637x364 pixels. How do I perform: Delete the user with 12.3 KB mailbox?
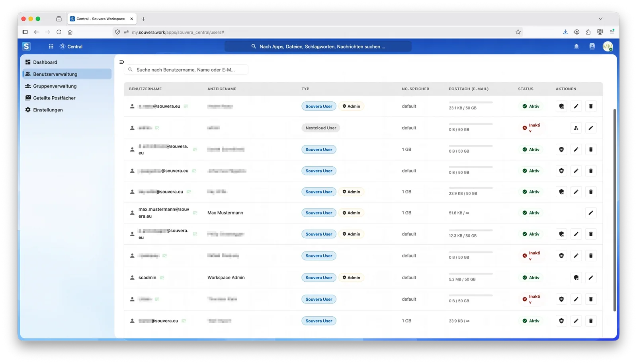tap(591, 234)
